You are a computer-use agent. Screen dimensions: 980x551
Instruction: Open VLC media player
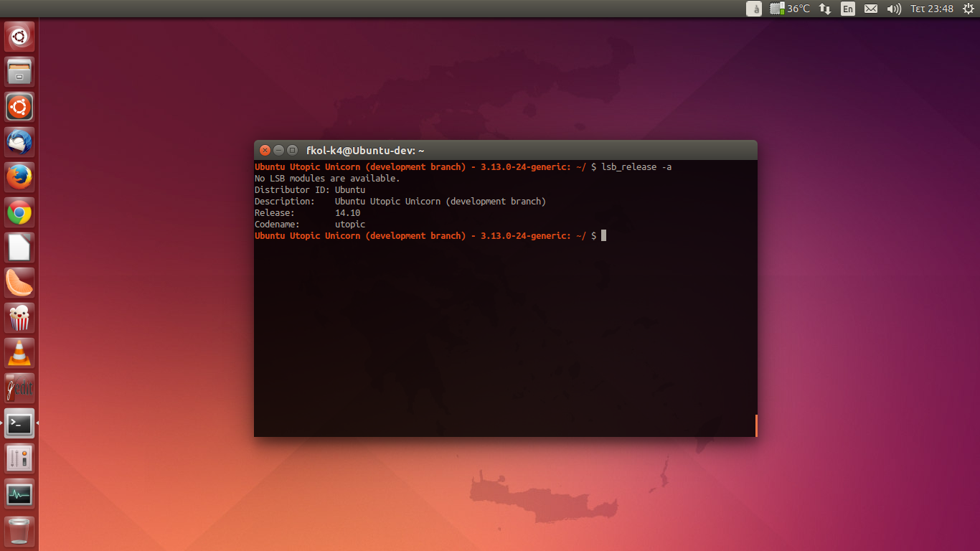point(19,353)
